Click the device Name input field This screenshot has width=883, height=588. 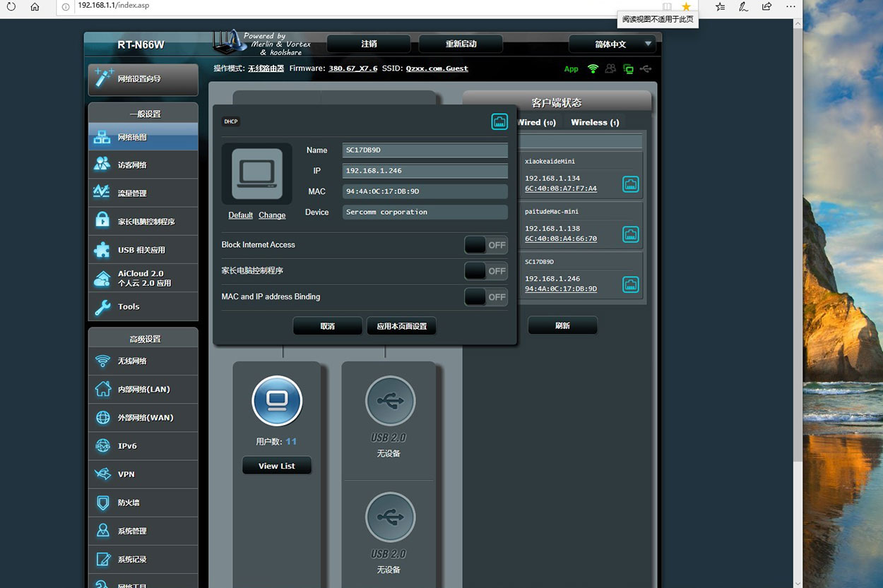point(425,150)
